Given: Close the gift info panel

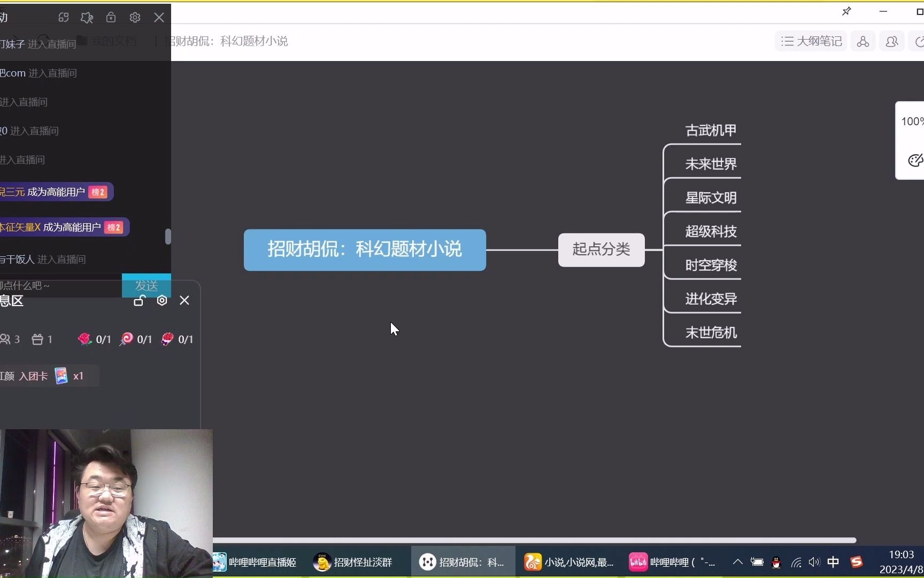Looking at the screenshot, I should point(184,300).
